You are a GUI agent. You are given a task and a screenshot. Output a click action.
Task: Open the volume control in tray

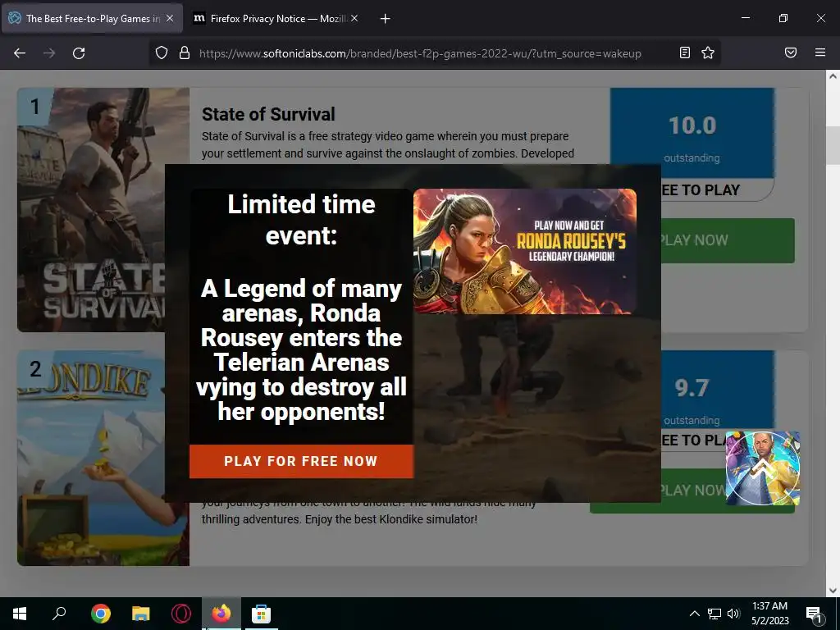(733, 614)
